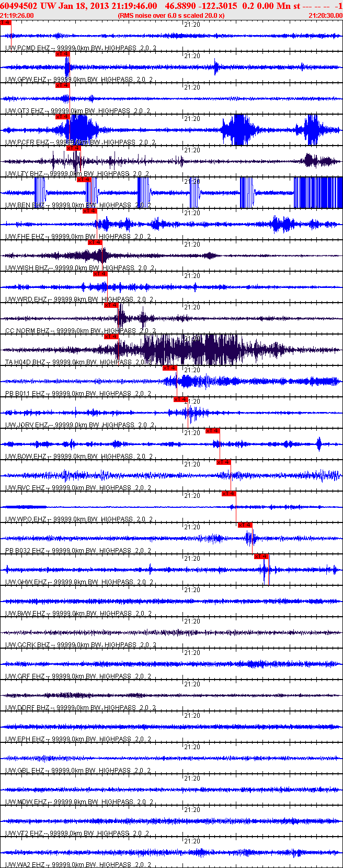Select the UW.GPW EHZ station label
The height and width of the screenshot is (868, 343).
click(26, 80)
